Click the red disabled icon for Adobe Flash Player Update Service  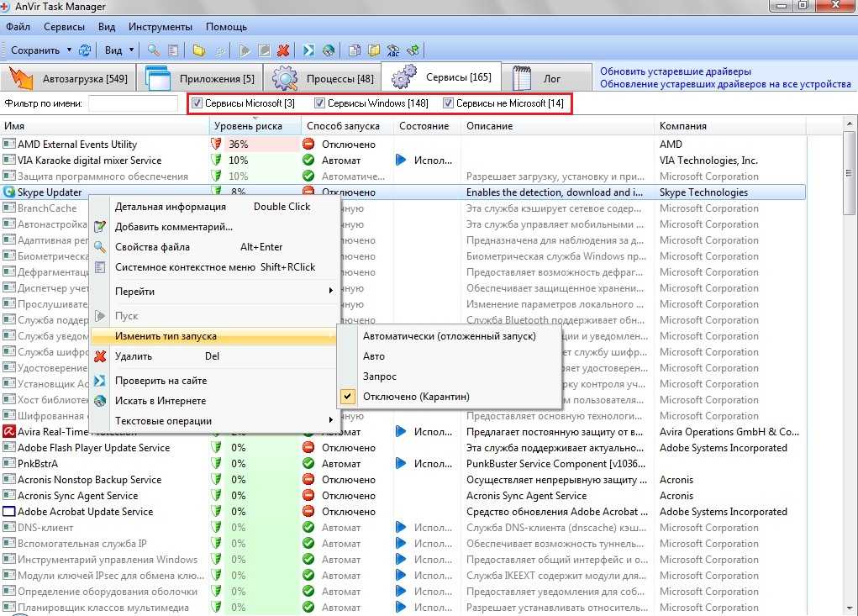pyautogui.click(x=308, y=447)
